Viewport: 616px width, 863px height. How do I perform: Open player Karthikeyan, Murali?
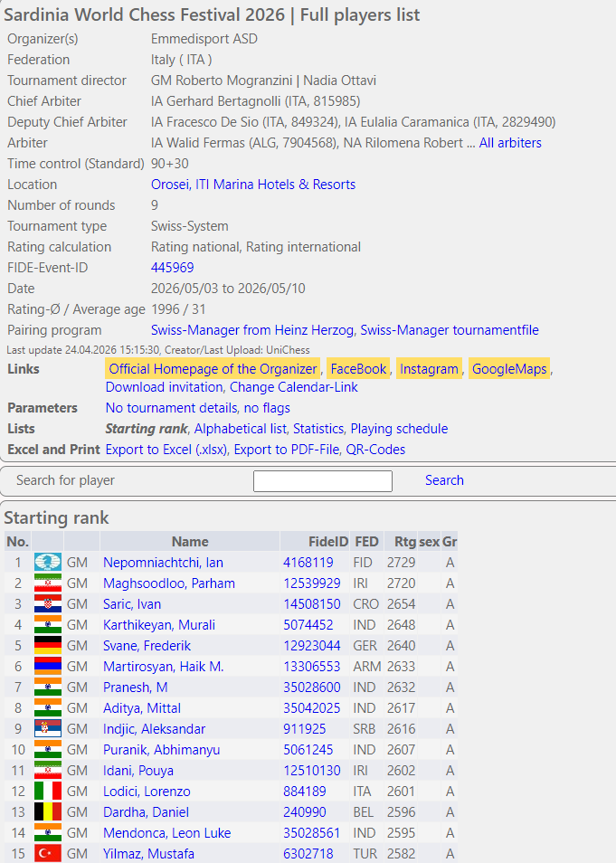pyautogui.click(x=159, y=625)
